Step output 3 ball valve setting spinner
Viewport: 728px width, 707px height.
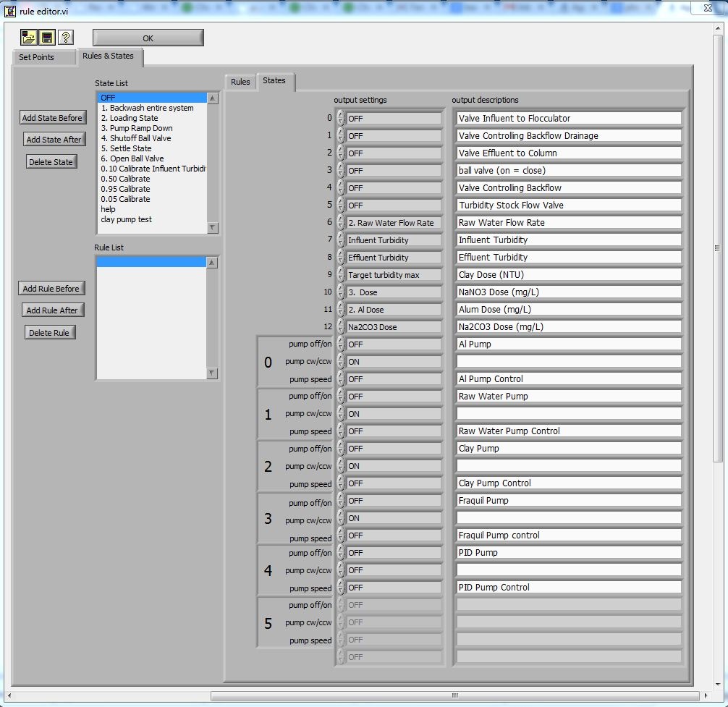[x=341, y=170]
